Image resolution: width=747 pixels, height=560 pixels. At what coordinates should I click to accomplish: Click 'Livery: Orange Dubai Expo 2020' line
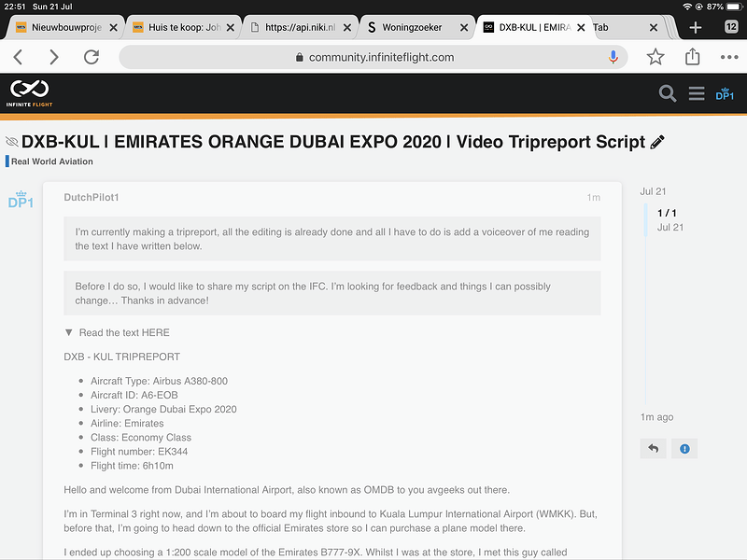[x=163, y=409]
